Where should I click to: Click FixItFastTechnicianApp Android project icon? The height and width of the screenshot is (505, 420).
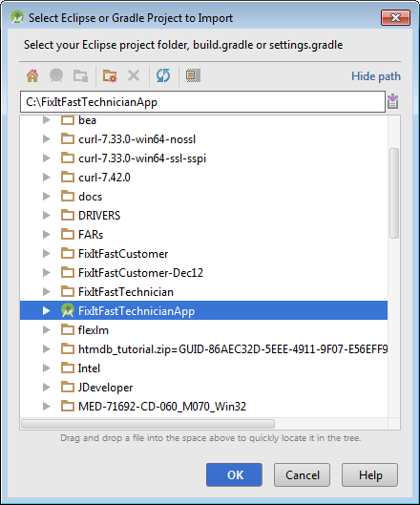[68, 310]
